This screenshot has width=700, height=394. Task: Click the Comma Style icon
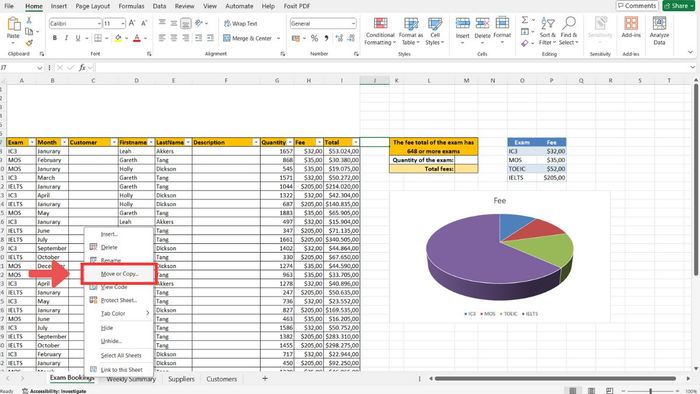[326, 38]
